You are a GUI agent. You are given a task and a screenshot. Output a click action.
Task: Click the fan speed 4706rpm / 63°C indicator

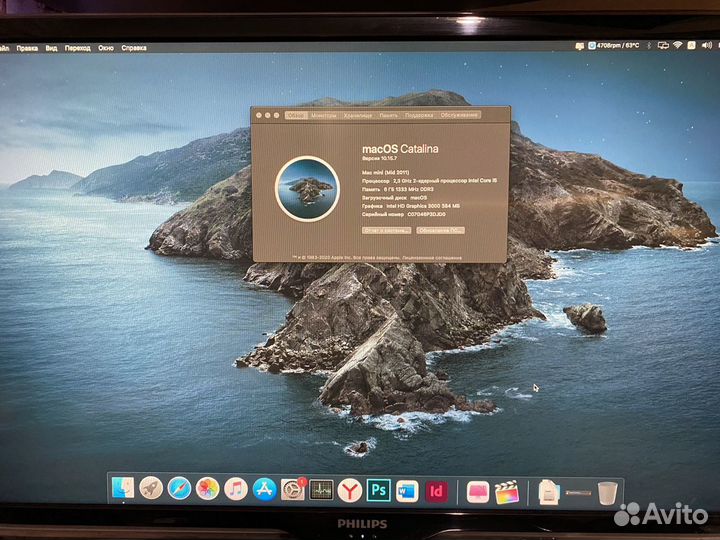click(x=613, y=45)
